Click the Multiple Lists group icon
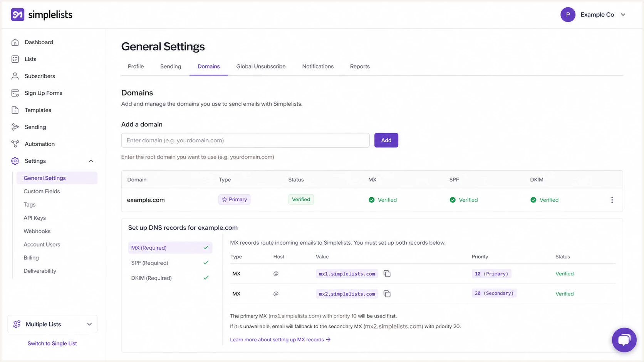Viewport: 644px width, 362px height. point(17,324)
